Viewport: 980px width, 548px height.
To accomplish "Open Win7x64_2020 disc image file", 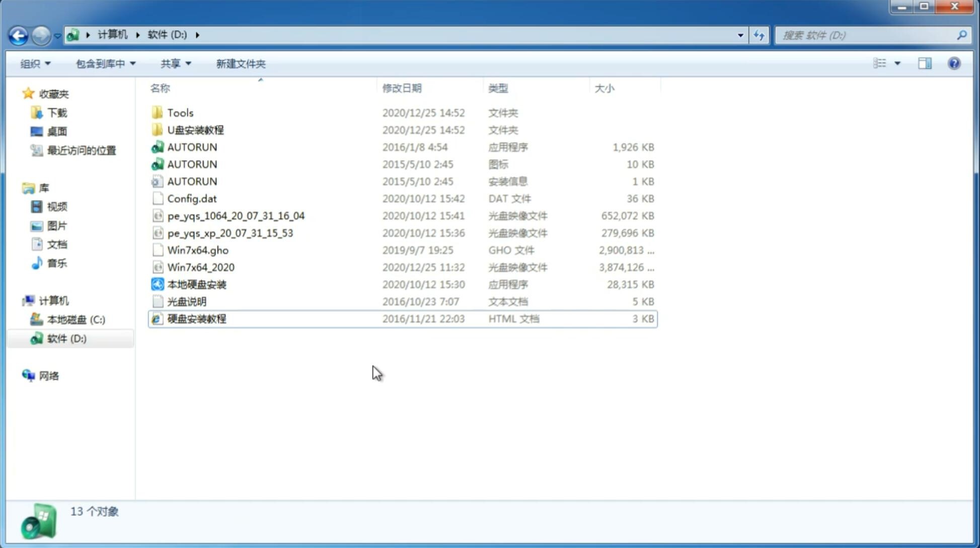I will 200,266.
